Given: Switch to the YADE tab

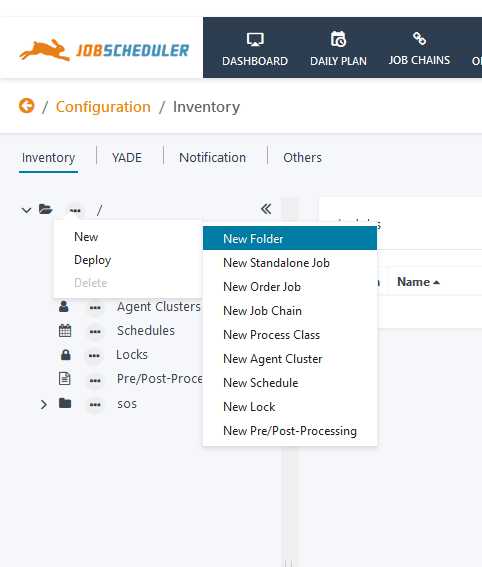Looking at the screenshot, I should (x=127, y=158).
